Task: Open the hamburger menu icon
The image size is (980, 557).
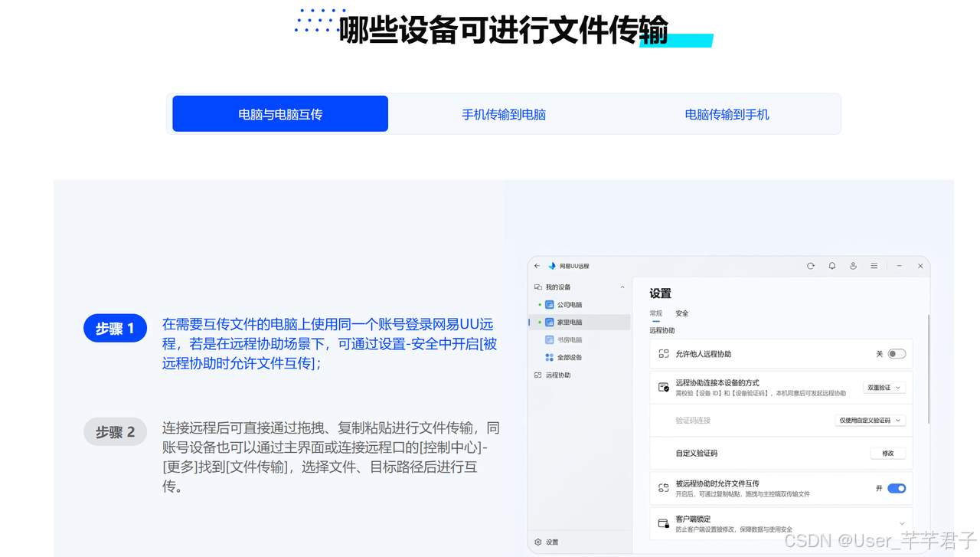Action: tap(874, 266)
